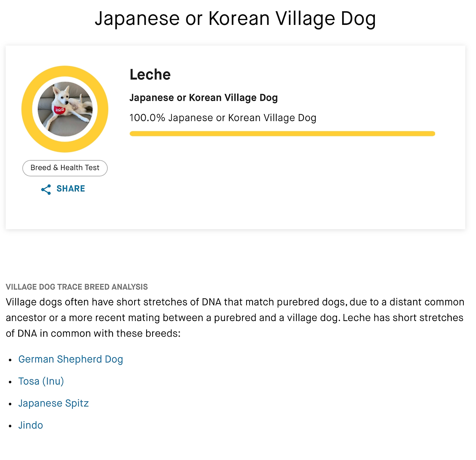This screenshot has height=460, width=476.
Task: Select the bold breed subtitle under Leche
Action: point(203,98)
